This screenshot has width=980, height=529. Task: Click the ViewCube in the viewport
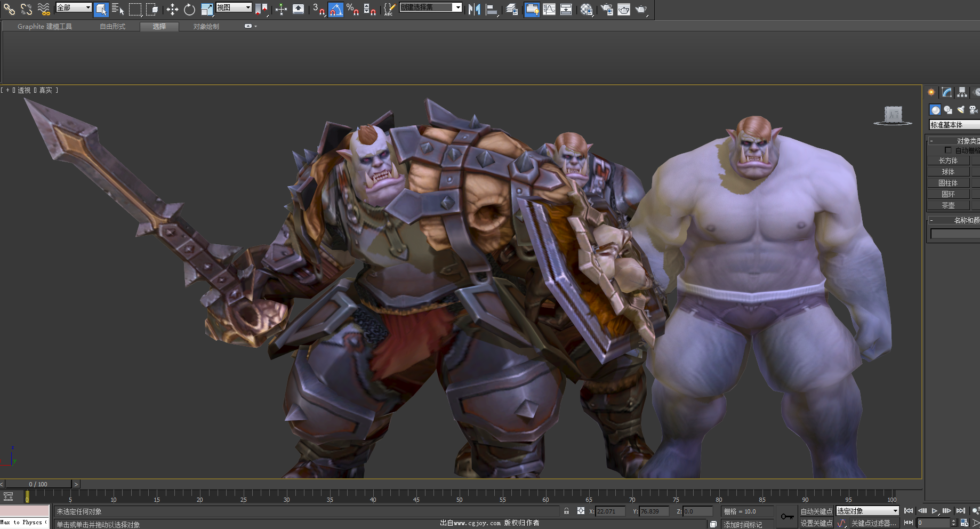893,115
